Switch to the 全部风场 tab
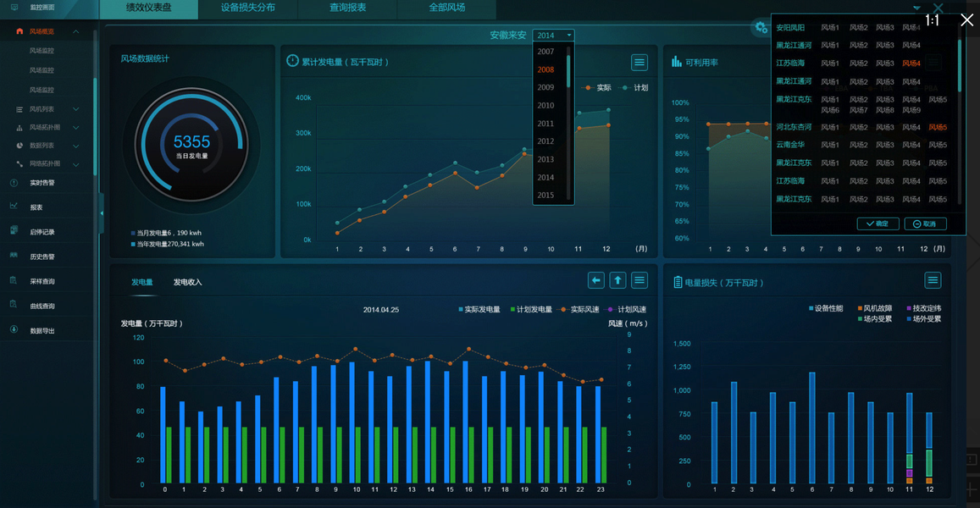The image size is (980, 508). tap(447, 8)
